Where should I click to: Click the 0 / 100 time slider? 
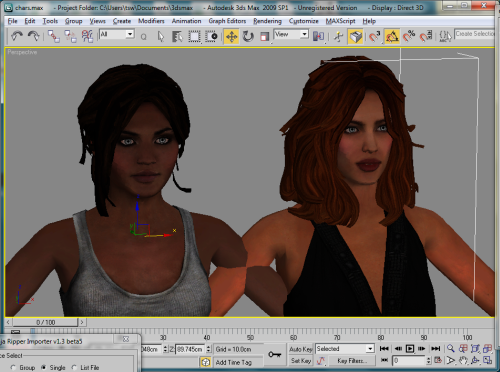click(x=45, y=322)
